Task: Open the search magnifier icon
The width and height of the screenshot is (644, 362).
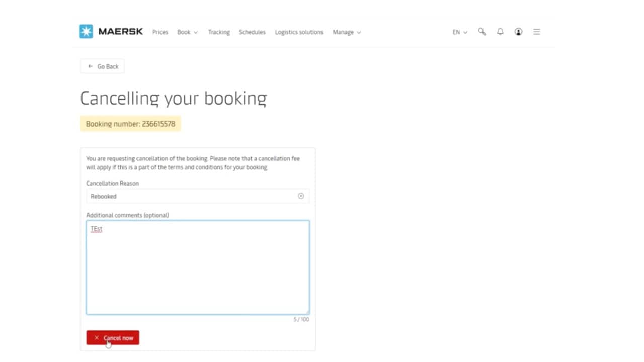Action: (482, 32)
